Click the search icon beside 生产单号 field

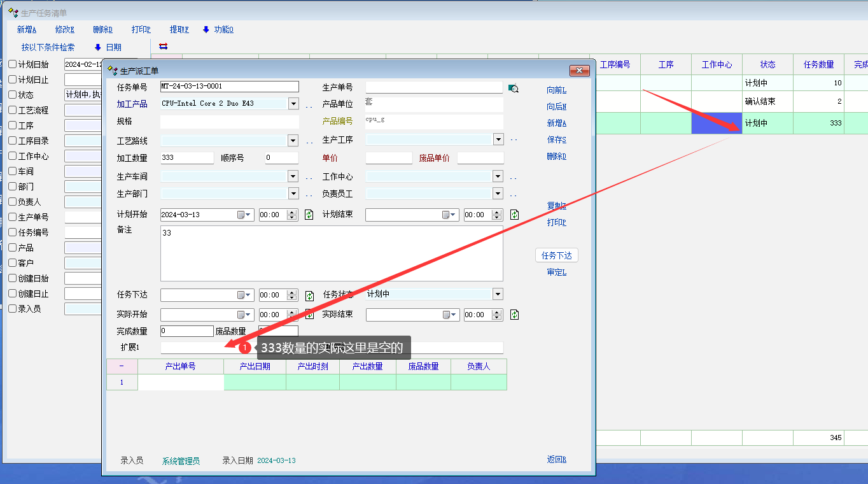[514, 89]
